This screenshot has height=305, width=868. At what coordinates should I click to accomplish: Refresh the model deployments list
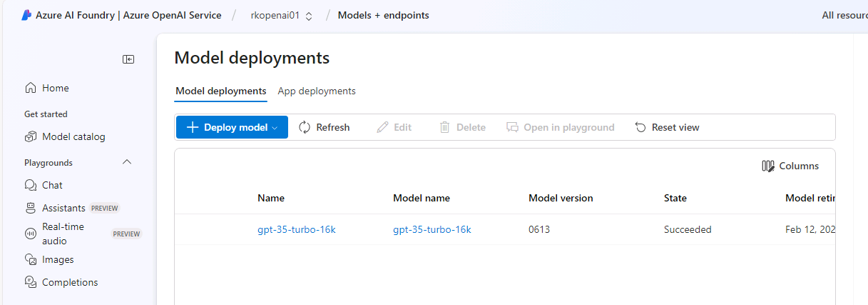pos(325,128)
